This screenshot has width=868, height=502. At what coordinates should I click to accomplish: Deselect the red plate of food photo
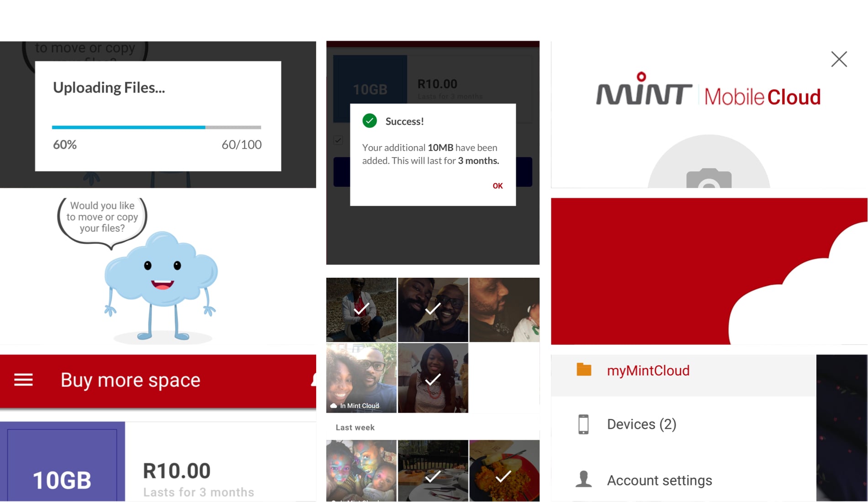(x=504, y=470)
